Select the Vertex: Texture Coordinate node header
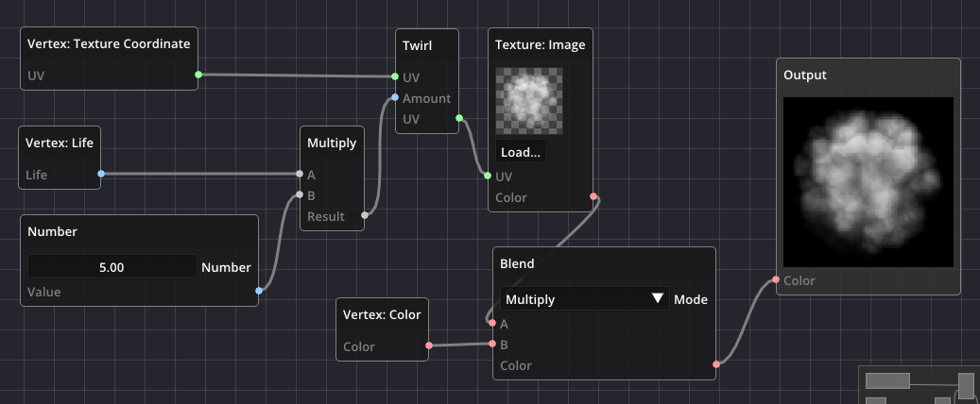 (109, 43)
